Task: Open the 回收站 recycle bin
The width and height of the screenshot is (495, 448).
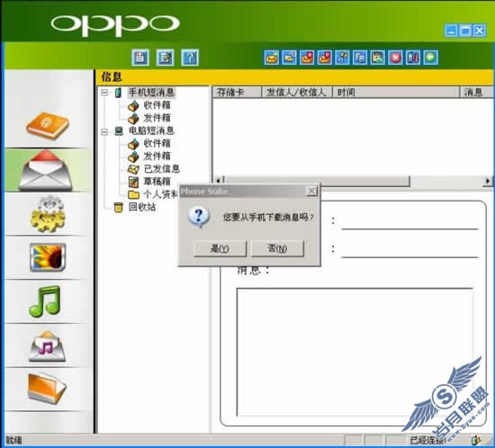Action: (x=142, y=207)
